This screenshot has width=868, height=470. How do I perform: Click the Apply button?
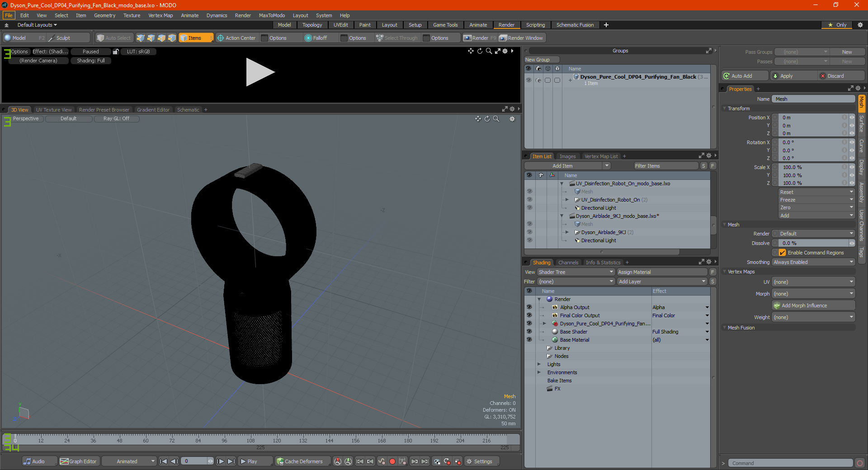click(793, 76)
